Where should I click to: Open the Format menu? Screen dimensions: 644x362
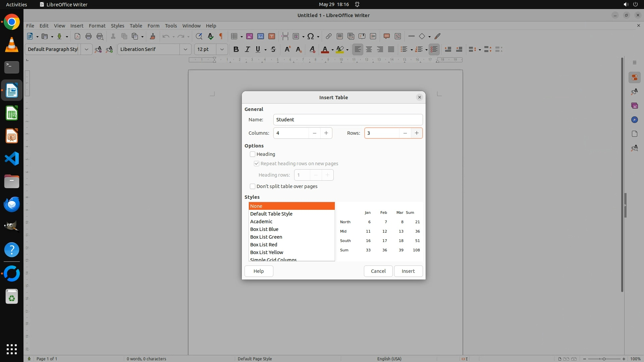click(97, 25)
